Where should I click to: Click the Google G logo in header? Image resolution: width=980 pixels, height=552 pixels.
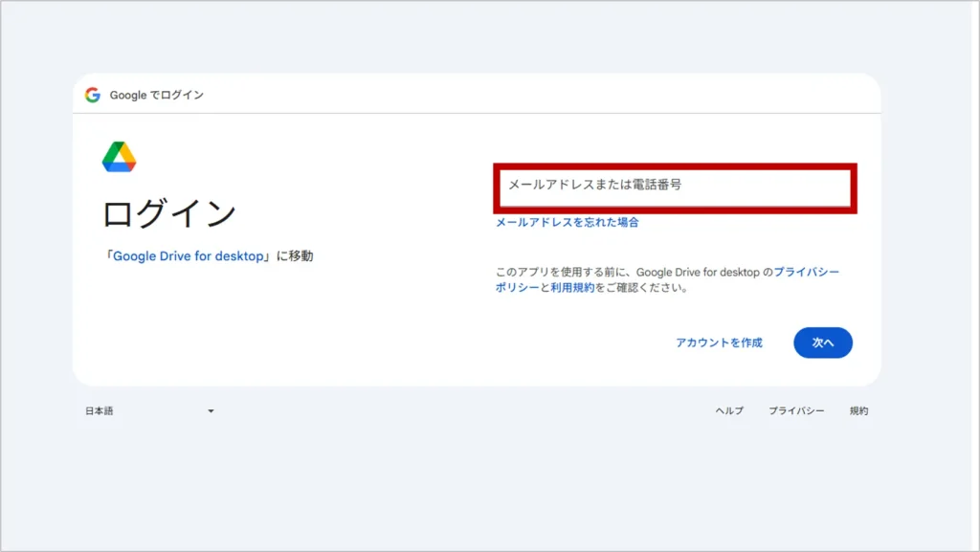pos(92,95)
